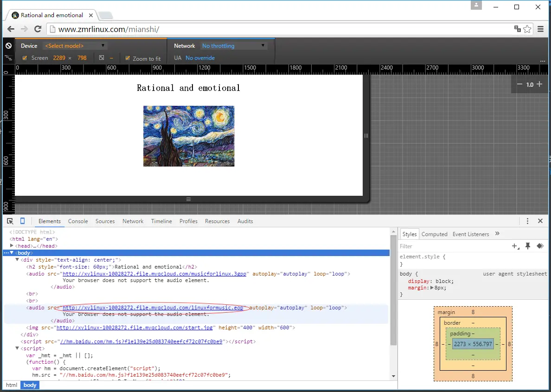Switch to the Elements tab
Viewport: 551px width, 392px height.
coord(50,221)
